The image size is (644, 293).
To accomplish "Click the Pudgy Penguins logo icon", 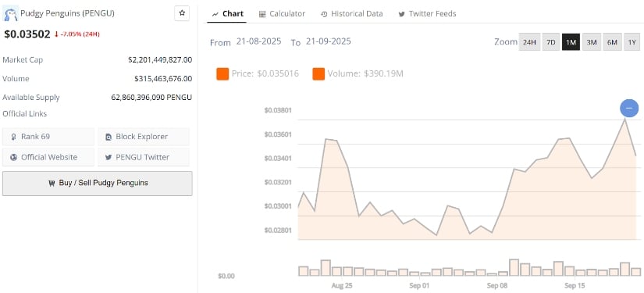I will [x=10, y=14].
